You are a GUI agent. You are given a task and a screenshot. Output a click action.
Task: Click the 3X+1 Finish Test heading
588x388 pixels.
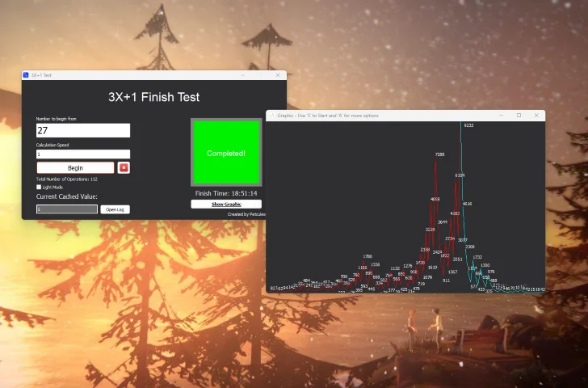pos(153,97)
